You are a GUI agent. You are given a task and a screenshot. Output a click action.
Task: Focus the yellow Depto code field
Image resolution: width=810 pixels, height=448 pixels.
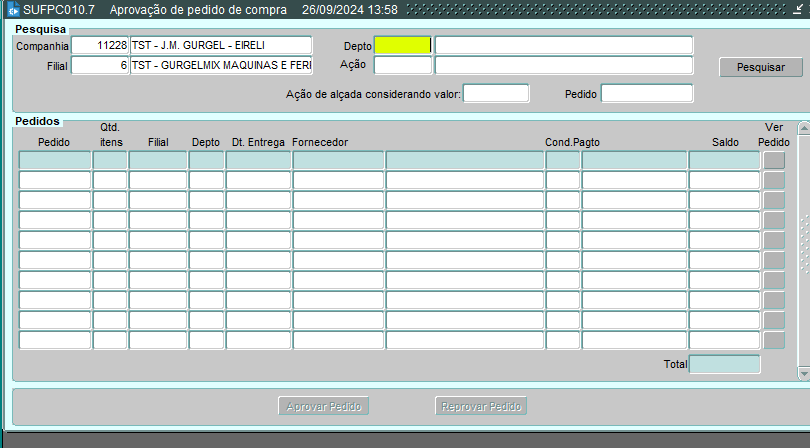pos(402,46)
